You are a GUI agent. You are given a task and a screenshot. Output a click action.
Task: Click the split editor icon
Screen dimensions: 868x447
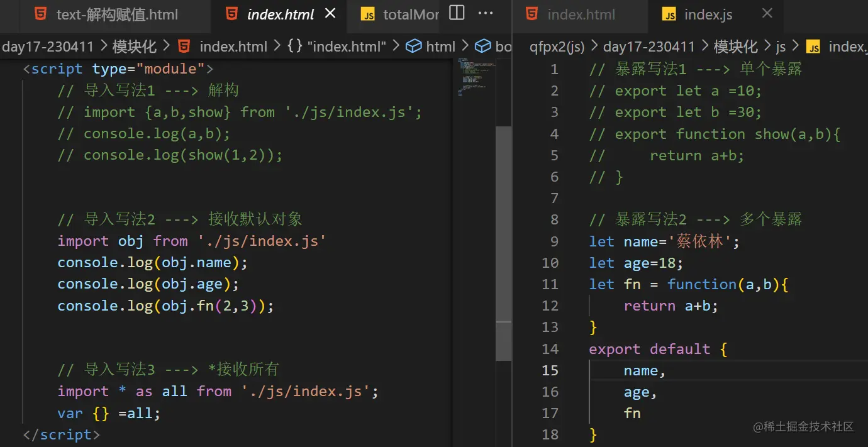click(456, 13)
